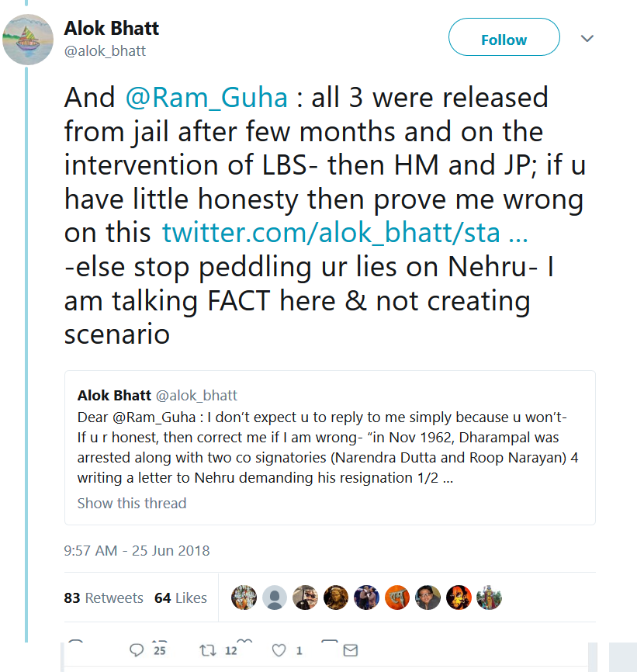Viewport: 637px width, 672px height.
Task: Click the last liker avatar in row
Action: pos(489,598)
